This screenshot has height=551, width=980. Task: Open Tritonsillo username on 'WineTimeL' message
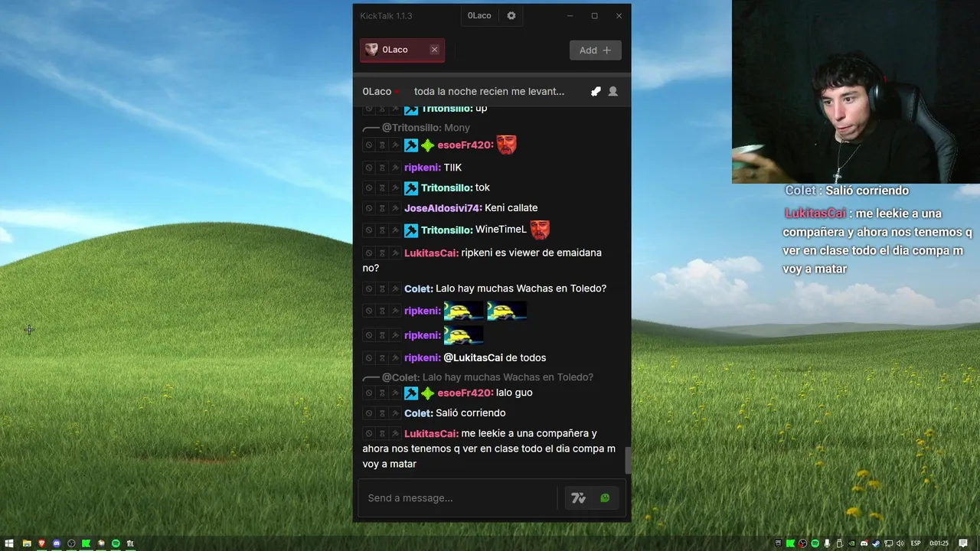(446, 230)
